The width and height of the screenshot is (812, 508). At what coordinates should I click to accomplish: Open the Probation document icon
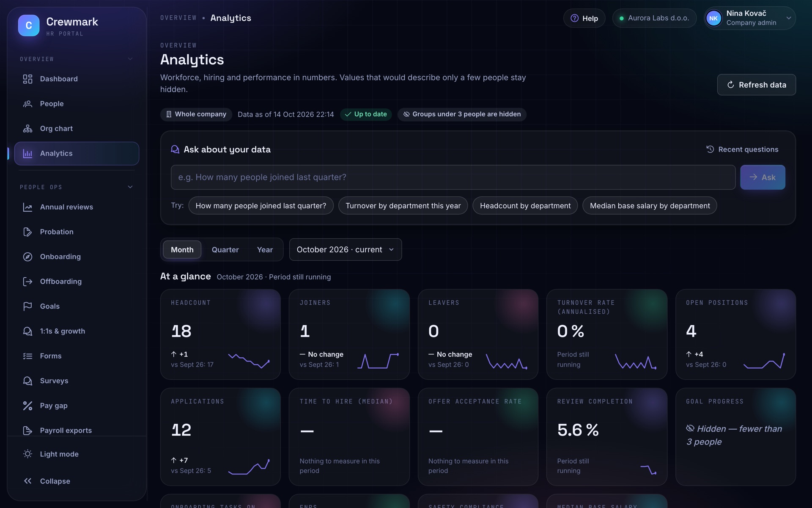click(27, 232)
